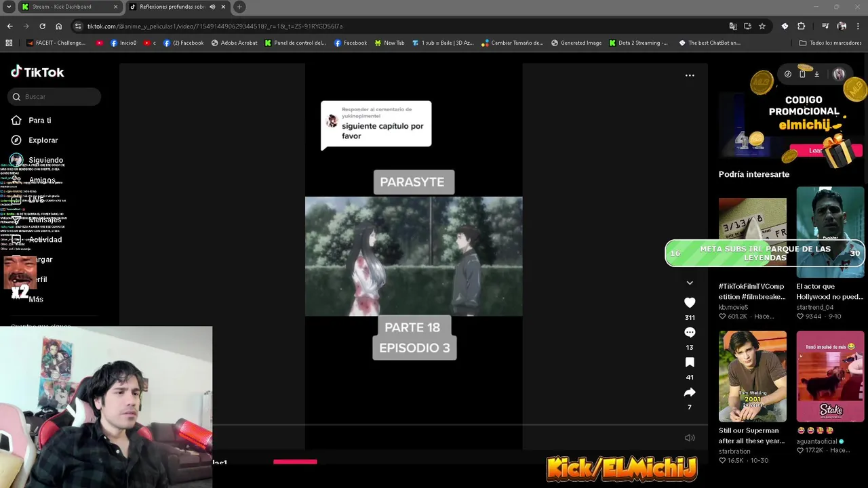Open the Generated Image bookmark
Image resolution: width=868 pixels, height=488 pixels.
pos(576,43)
